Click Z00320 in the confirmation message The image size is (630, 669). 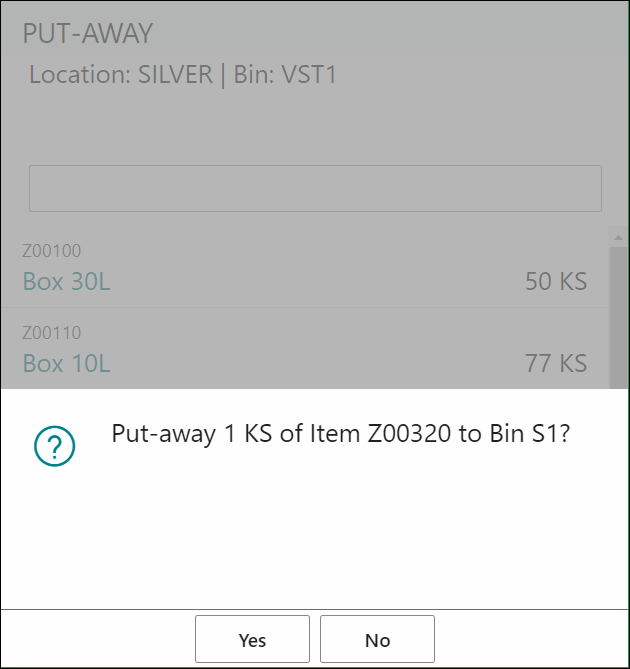click(409, 433)
